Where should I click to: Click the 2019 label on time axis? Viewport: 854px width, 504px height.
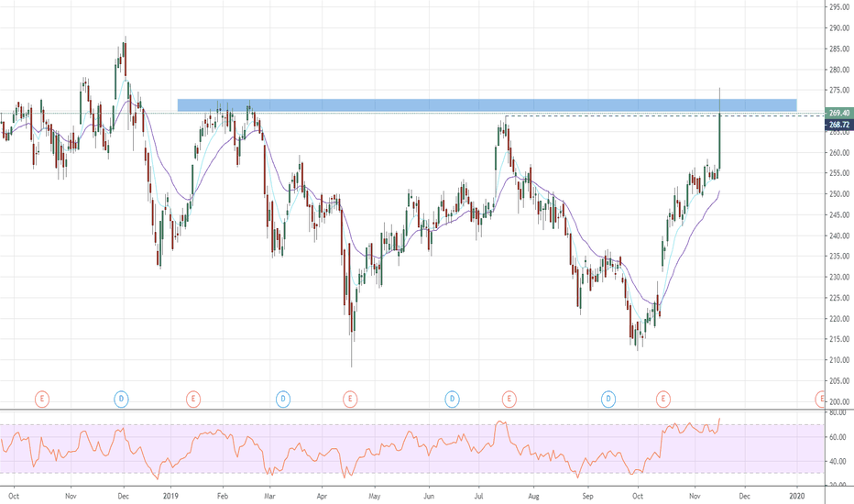coord(171,496)
